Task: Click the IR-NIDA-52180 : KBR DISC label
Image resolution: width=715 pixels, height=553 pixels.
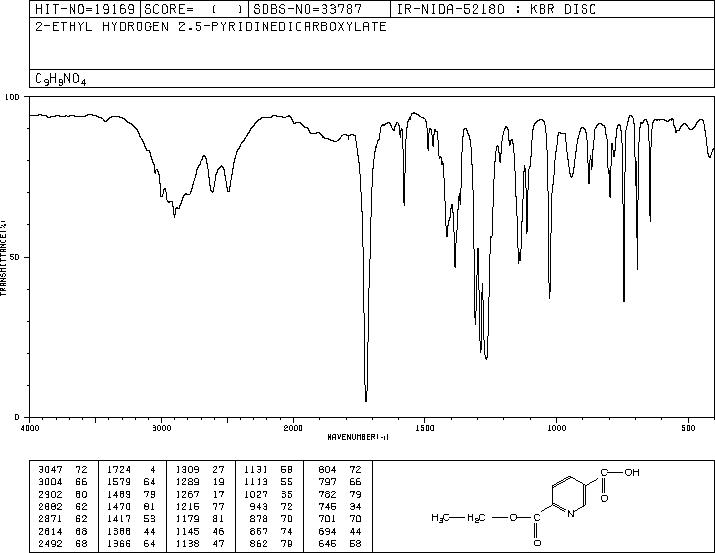Action: [x=496, y=9]
